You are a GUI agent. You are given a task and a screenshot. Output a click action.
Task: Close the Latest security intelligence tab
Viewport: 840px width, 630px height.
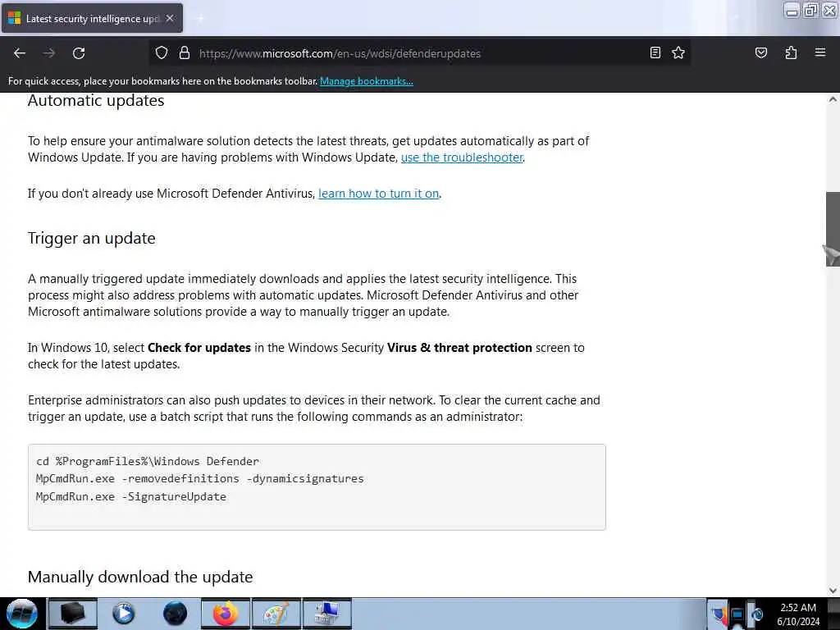click(170, 18)
